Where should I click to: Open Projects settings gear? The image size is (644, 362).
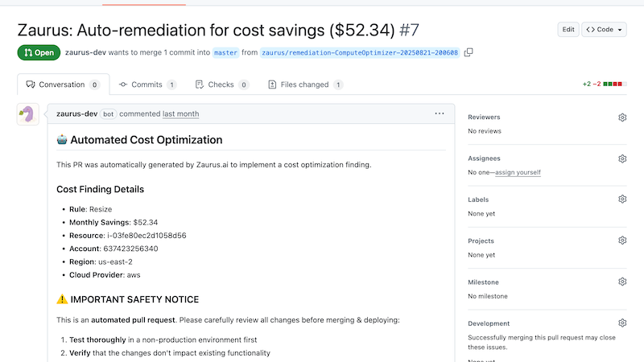622,241
